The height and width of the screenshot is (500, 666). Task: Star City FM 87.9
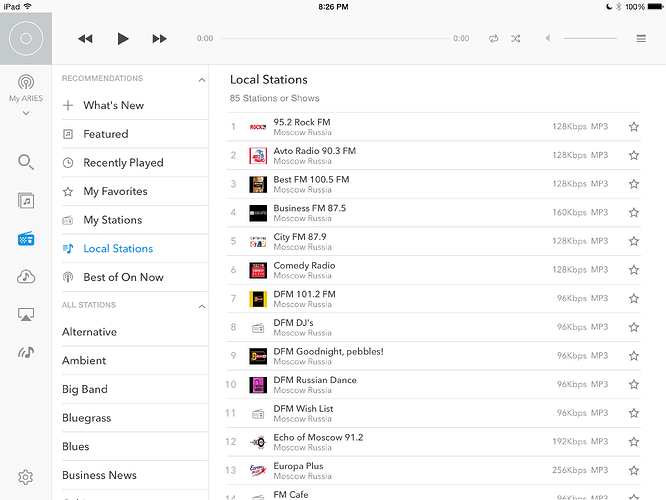click(634, 241)
